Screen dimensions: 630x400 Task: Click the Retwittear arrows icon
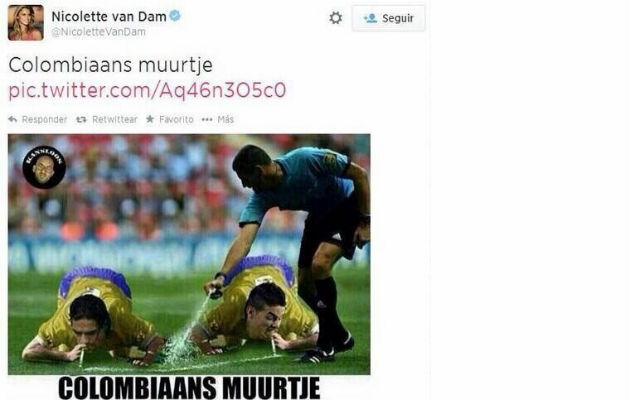point(82,119)
